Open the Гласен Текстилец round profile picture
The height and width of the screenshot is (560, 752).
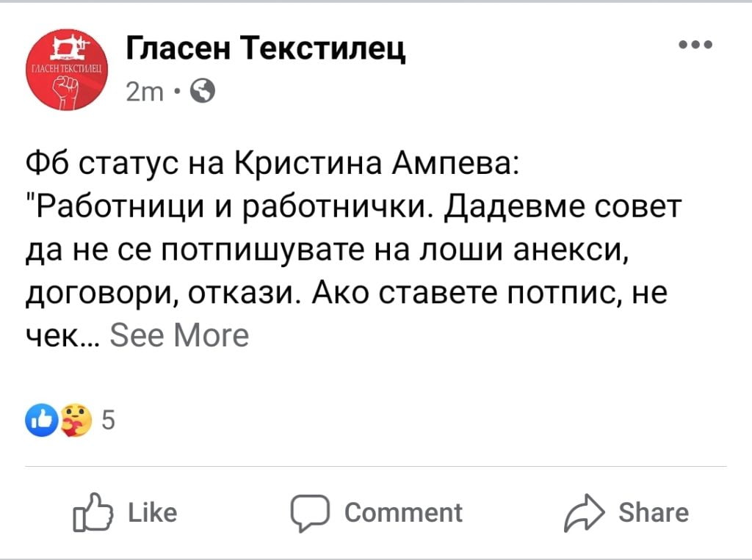point(67,69)
